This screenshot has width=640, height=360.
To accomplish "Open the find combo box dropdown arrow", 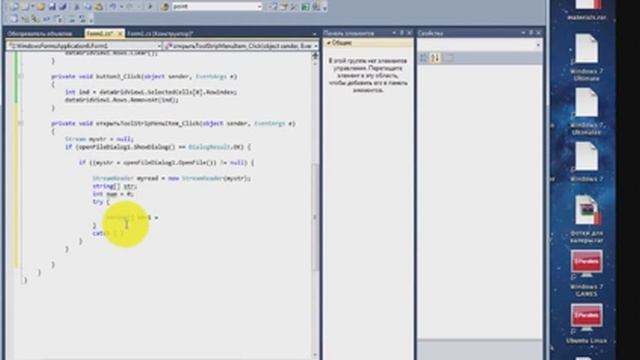I will point(260,7).
